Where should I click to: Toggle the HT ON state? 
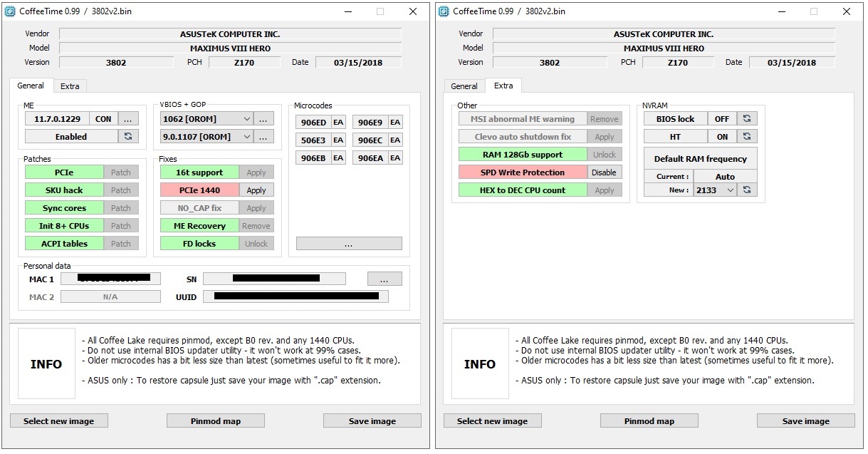pyautogui.click(x=722, y=136)
